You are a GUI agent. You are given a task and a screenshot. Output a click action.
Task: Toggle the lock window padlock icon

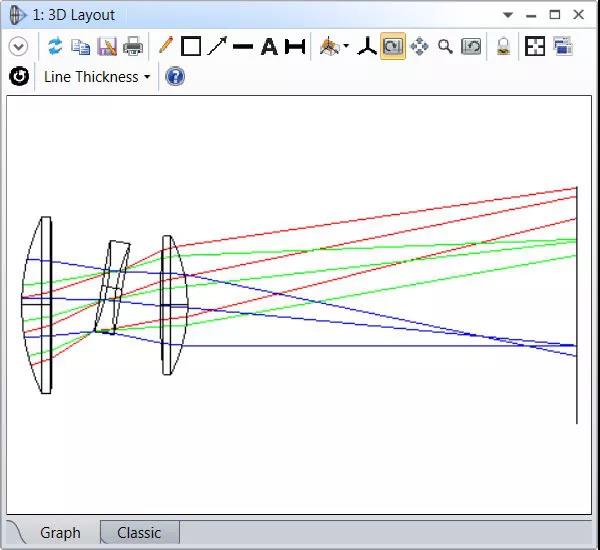click(504, 47)
